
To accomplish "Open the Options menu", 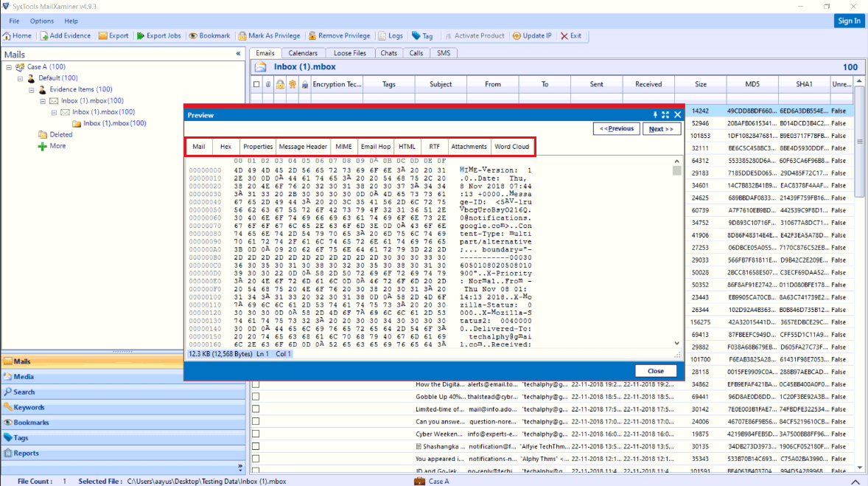I will pyautogui.click(x=42, y=21).
